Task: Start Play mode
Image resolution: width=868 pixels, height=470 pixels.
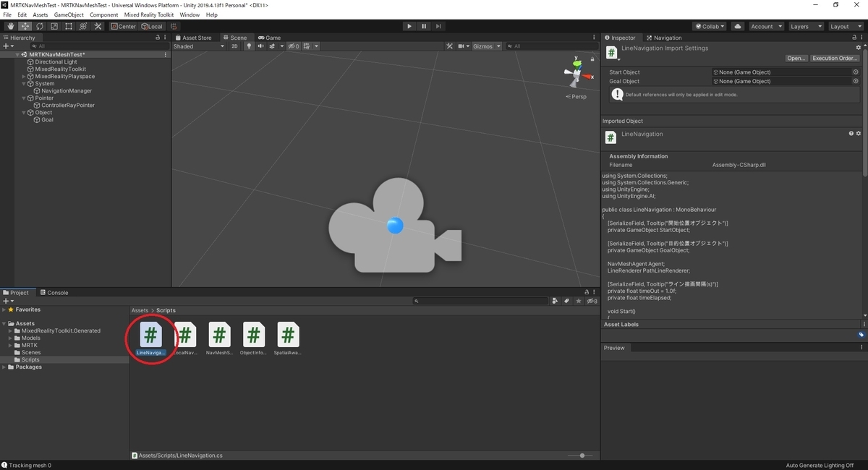Action: (x=409, y=26)
